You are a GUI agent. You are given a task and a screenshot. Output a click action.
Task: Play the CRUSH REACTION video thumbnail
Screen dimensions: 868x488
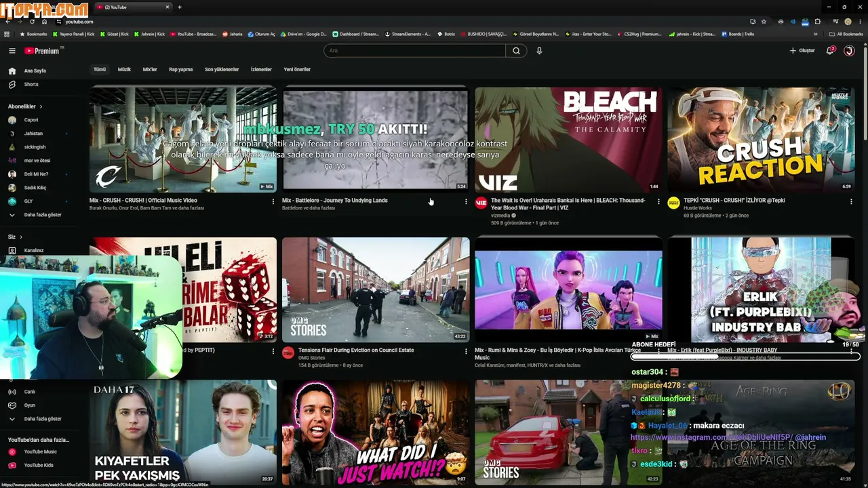[x=761, y=139]
